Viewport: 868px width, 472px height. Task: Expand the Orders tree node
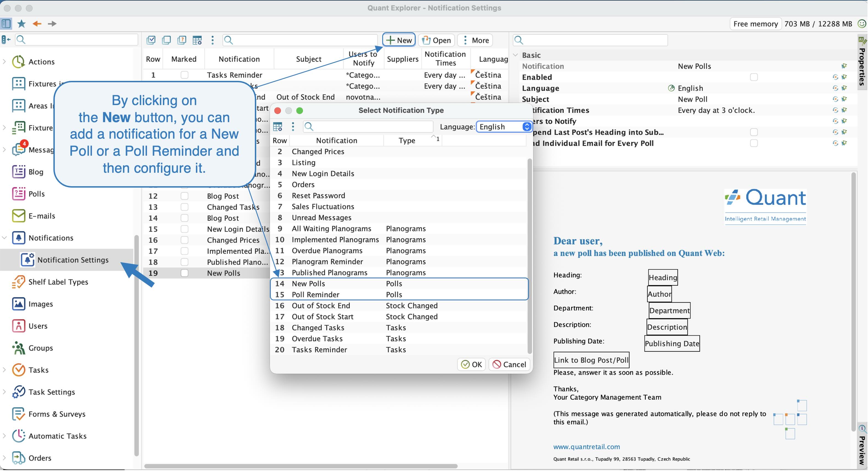pyautogui.click(x=4, y=458)
